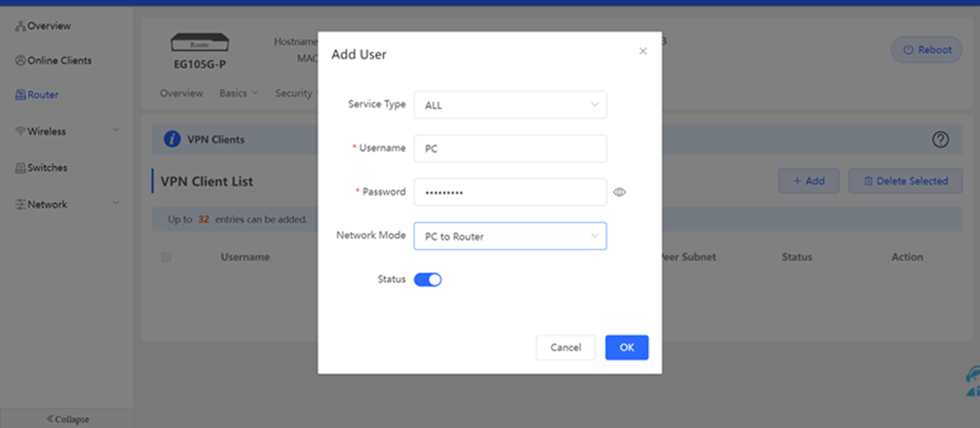The image size is (980, 428).
Task: Open Online Clients in sidebar
Action: 53,61
